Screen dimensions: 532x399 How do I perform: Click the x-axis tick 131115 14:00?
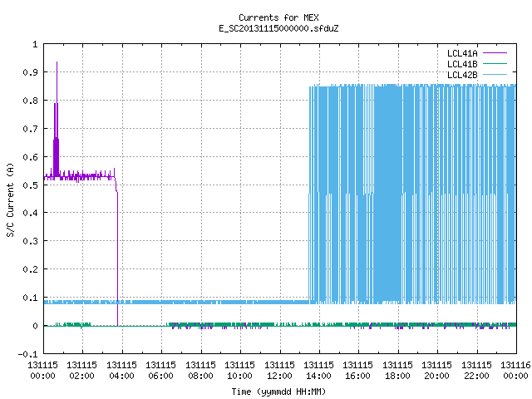[318, 370]
